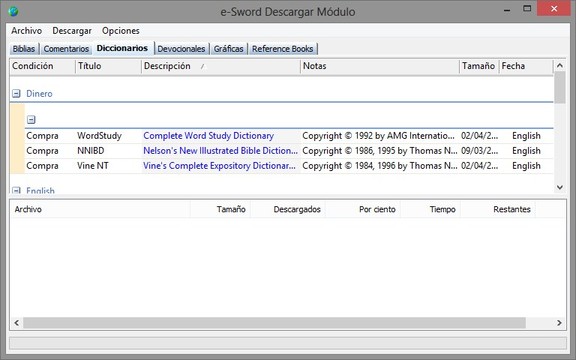Sort by the Título column header
576x360 pixels.
coord(108,66)
